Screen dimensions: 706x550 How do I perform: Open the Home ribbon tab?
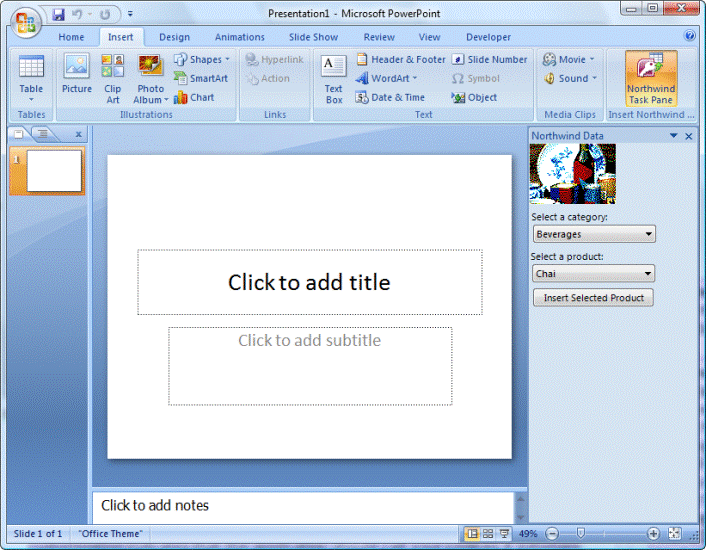pos(71,37)
